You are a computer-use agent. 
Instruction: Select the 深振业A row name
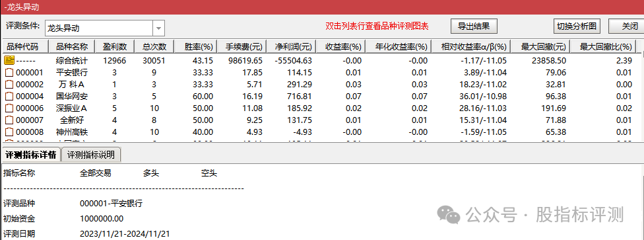72,108
